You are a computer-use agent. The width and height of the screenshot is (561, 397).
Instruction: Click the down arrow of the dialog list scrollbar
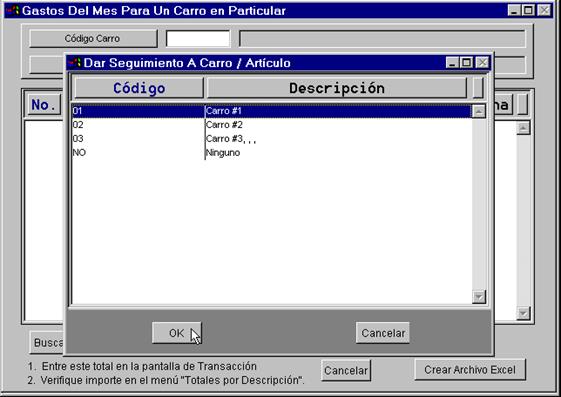click(479, 296)
